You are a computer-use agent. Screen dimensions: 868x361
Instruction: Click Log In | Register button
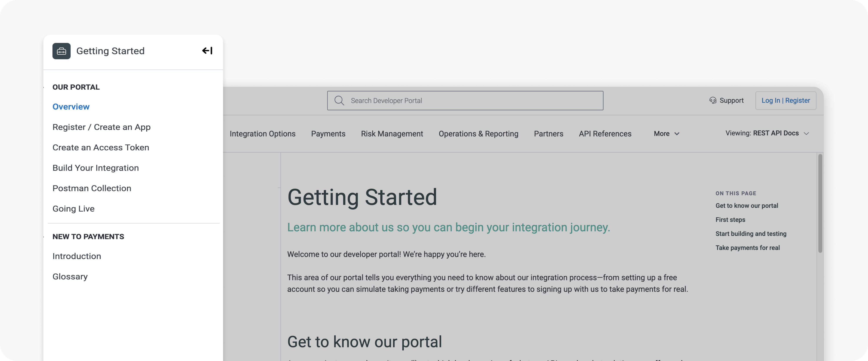(x=786, y=100)
